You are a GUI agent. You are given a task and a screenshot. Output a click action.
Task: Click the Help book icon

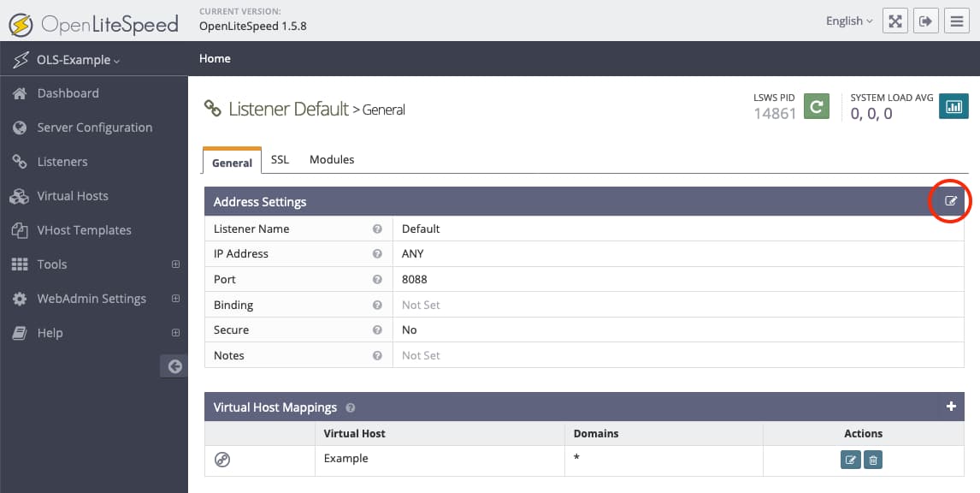pyautogui.click(x=20, y=333)
